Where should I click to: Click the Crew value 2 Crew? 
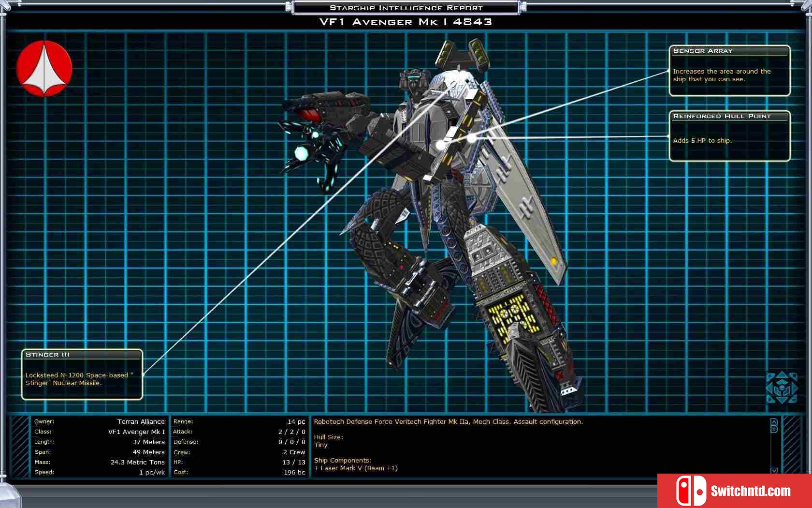pyautogui.click(x=294, y=452)
